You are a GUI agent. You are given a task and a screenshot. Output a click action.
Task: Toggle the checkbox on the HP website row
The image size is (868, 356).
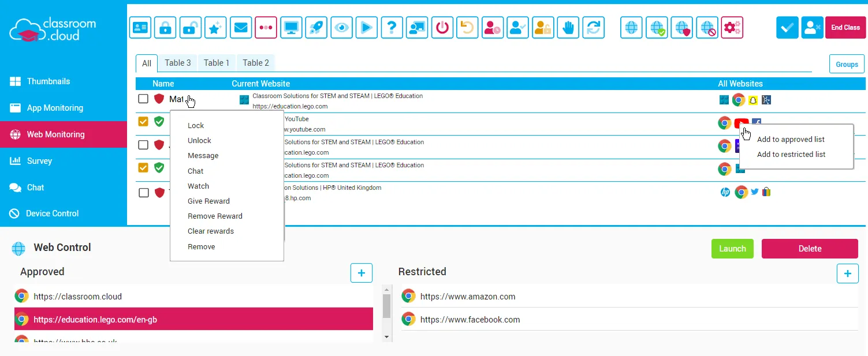tap(143, 193)
